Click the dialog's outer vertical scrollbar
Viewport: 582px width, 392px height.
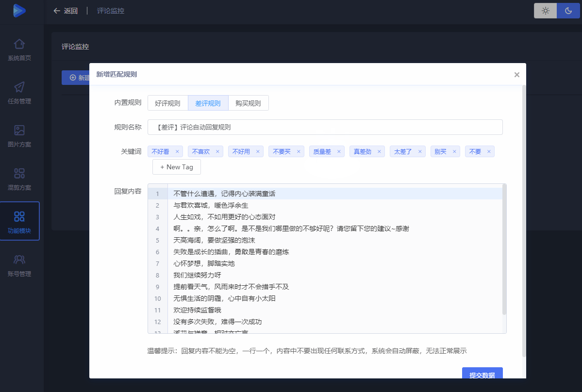click(x=524, y=221)
